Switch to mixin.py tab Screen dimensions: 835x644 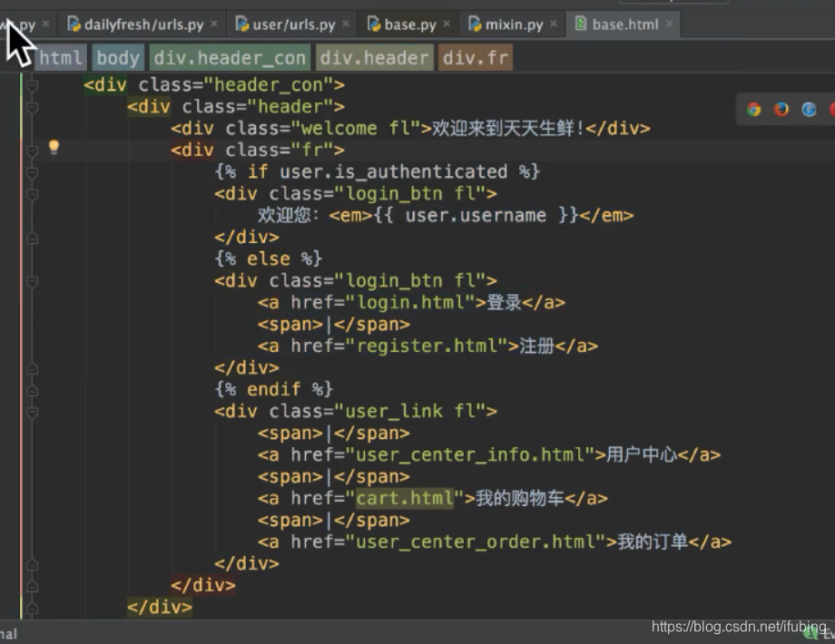tap(514, 24)
